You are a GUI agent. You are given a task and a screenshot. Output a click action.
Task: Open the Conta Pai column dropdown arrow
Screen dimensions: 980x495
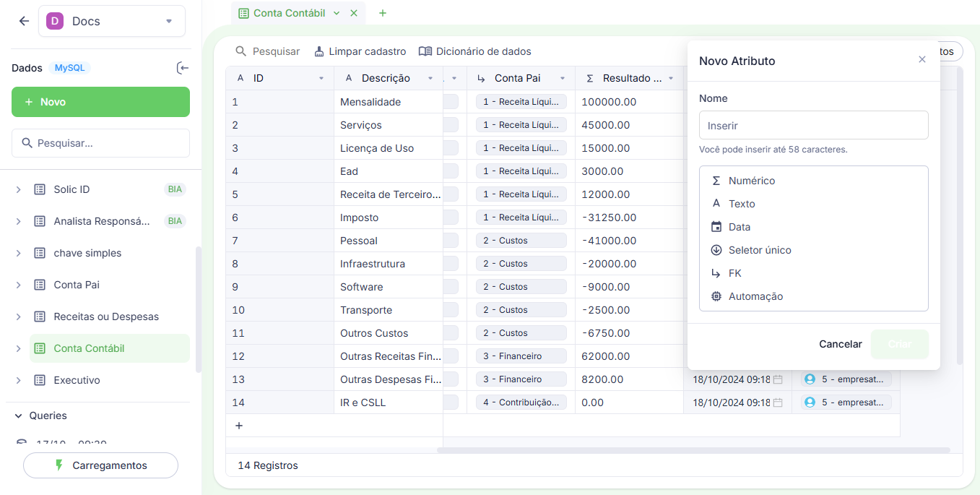tap(563, 78)
